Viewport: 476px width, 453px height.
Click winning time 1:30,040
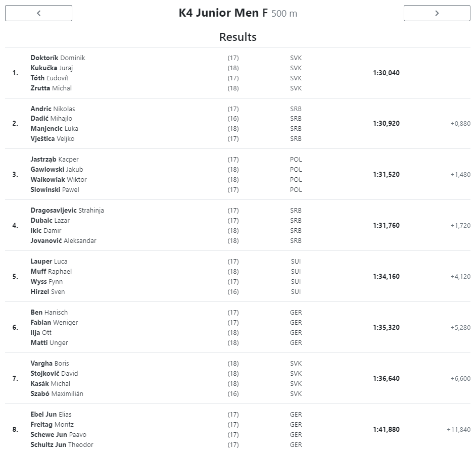(x=386, y=73)
